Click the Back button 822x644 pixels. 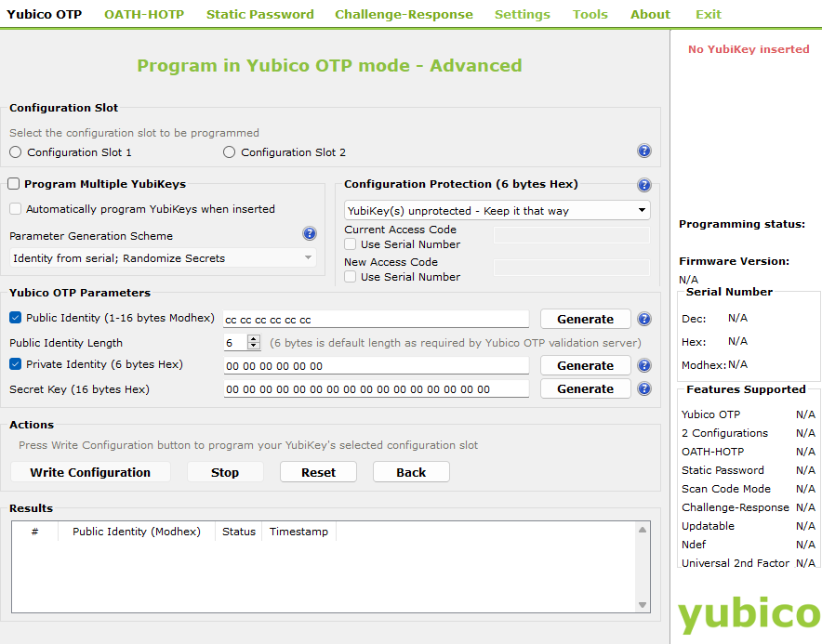coord(411,472)
